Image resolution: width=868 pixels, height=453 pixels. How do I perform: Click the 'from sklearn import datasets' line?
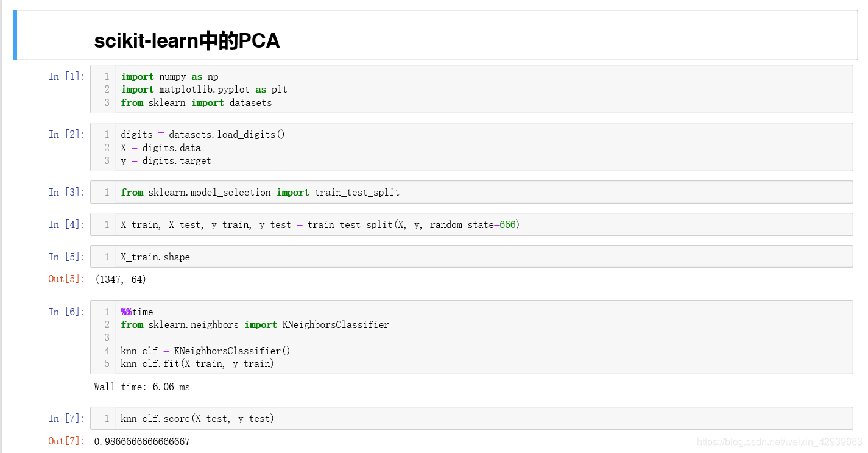point(196,103)
